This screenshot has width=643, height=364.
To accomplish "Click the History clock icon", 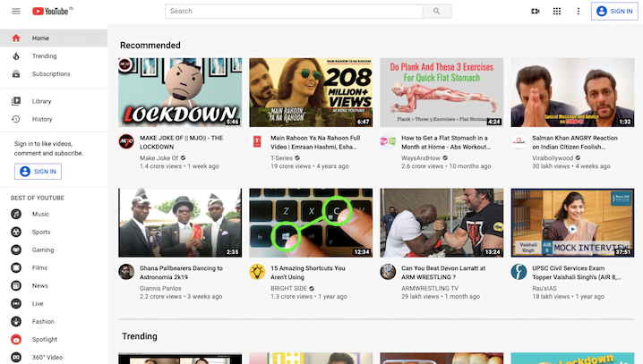I will tap(16, 119).
